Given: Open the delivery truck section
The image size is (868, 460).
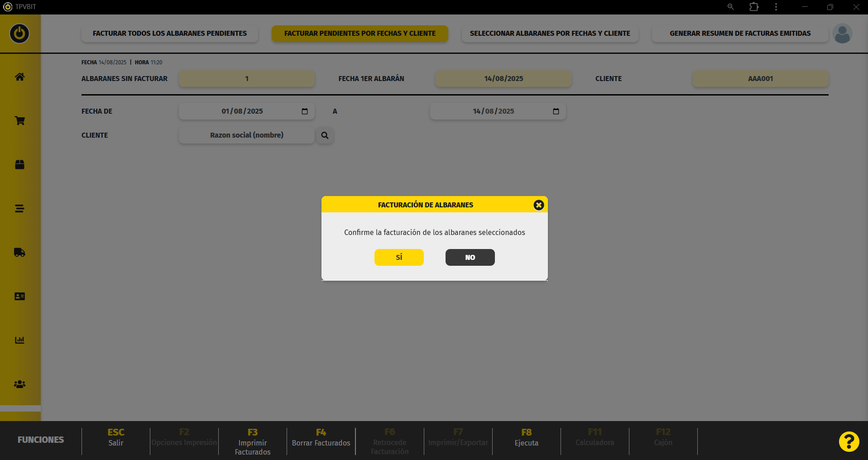Looking at the screenshot, I should [19, 253].
